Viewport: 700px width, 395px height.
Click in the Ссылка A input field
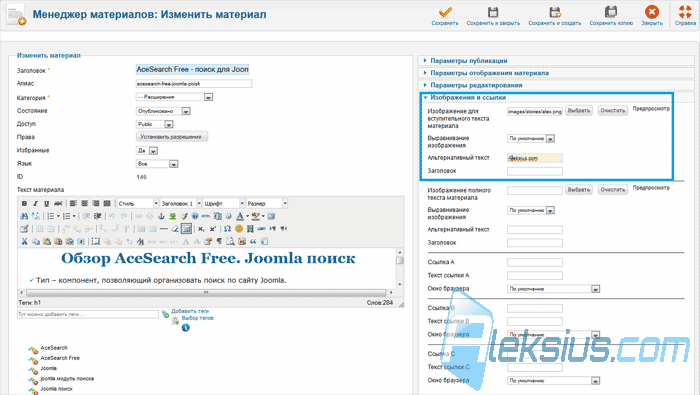pos(535,262)
